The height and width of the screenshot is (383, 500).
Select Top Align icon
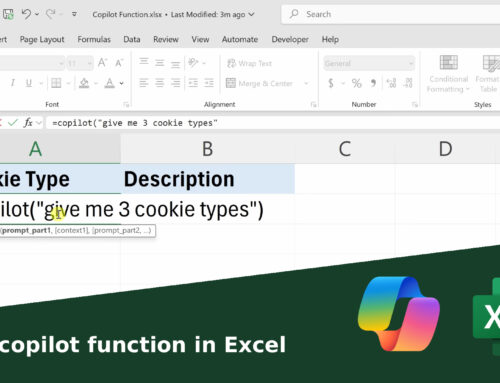(x=144, y=62)
